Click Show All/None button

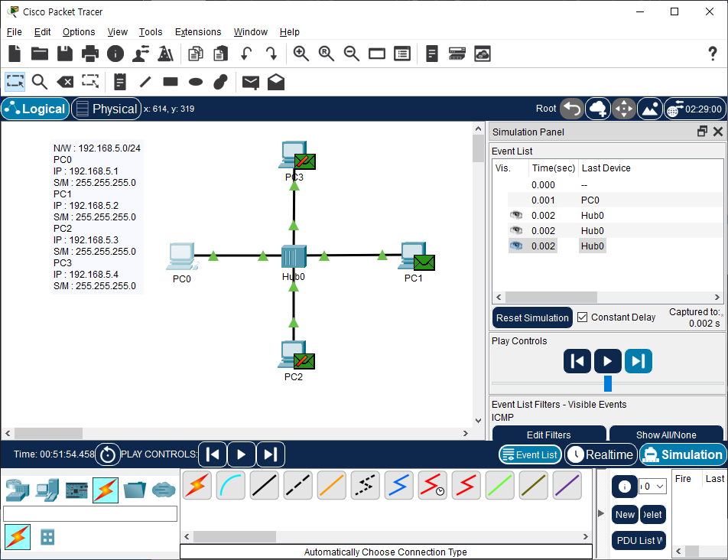[666, 435]
